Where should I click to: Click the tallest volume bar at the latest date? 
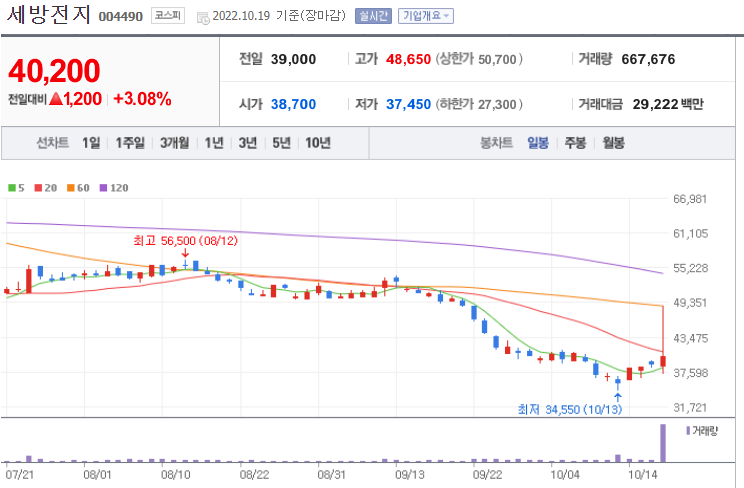pos(663,443)
